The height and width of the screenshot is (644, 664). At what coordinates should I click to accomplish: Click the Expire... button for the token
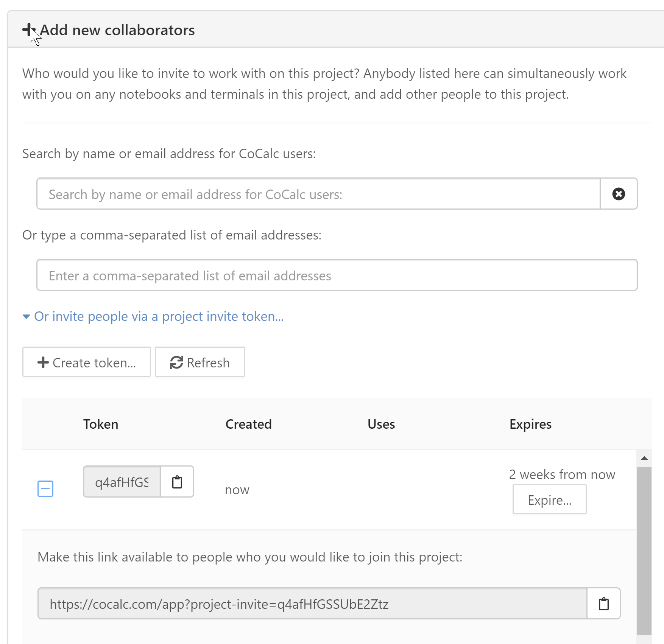coord(549,499)
